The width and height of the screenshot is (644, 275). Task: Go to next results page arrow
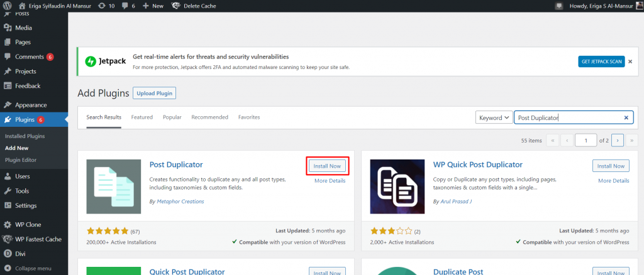[x=617, y=141]
